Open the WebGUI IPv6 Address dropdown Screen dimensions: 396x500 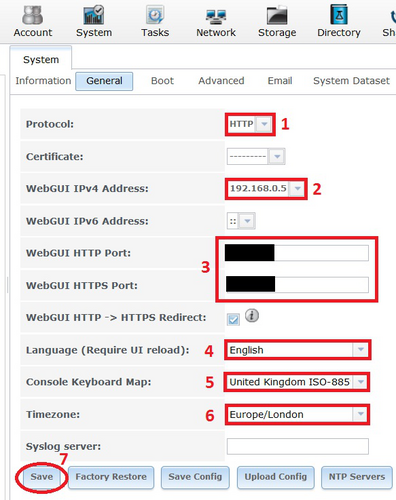pos(247,221)
